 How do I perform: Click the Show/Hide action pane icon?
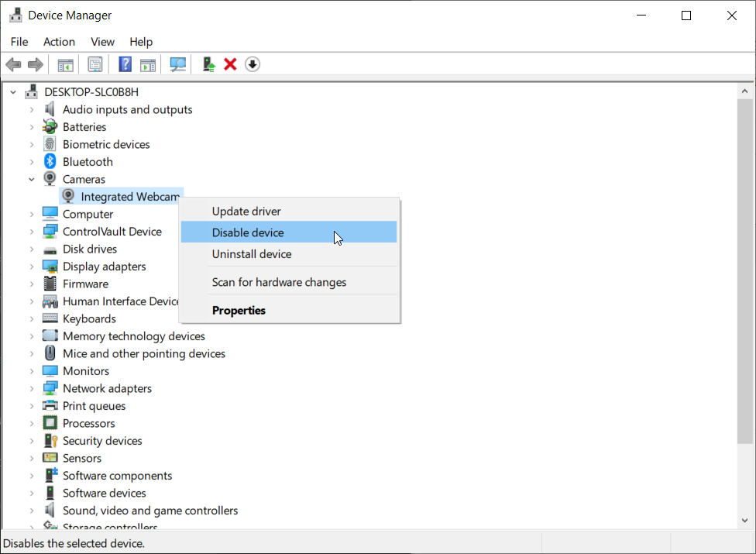coord(148,64)
